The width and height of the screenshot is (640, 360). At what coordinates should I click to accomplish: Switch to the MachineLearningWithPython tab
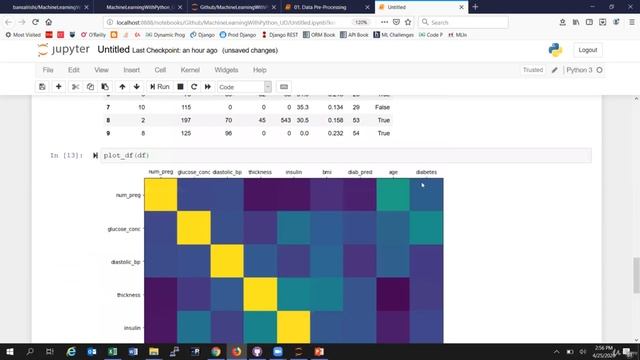click(141, 7)
